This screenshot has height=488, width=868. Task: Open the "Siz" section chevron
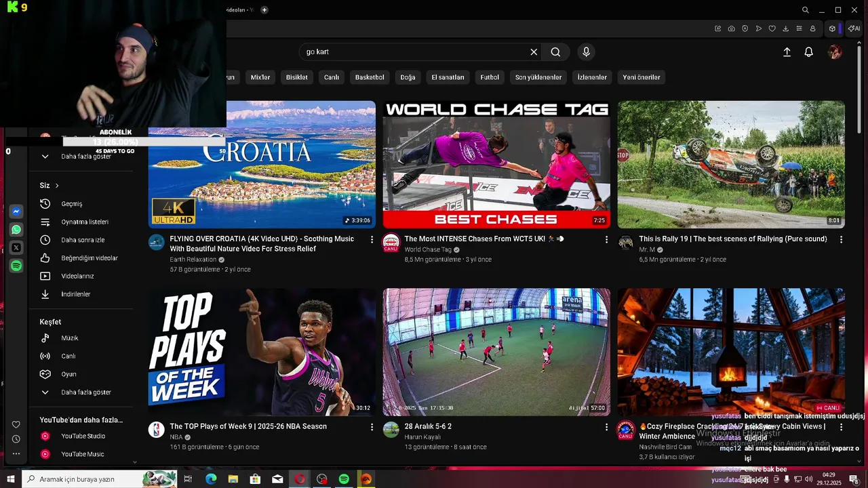pyautogui.click(x=57, y=186)
